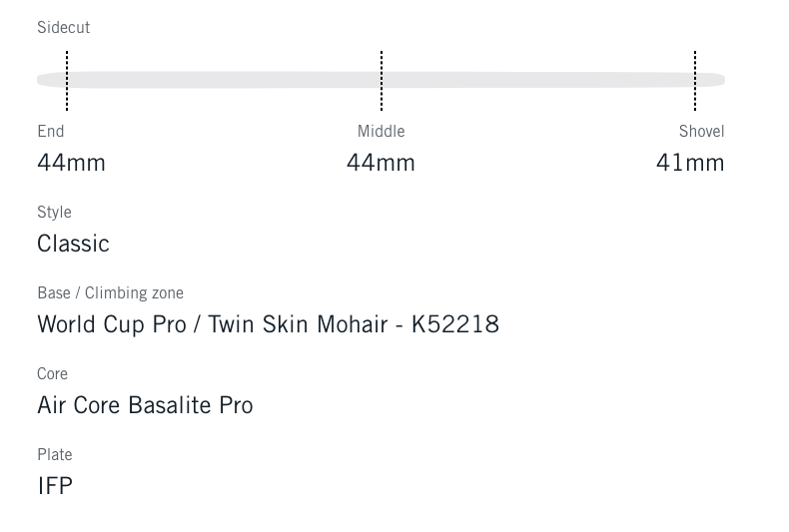Select the Shovel measurement label

point(701,132)
